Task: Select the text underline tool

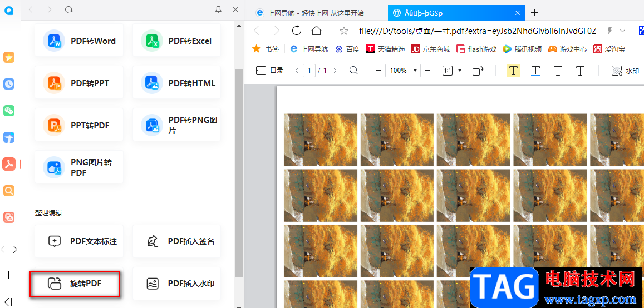Action: click(535, 71)
